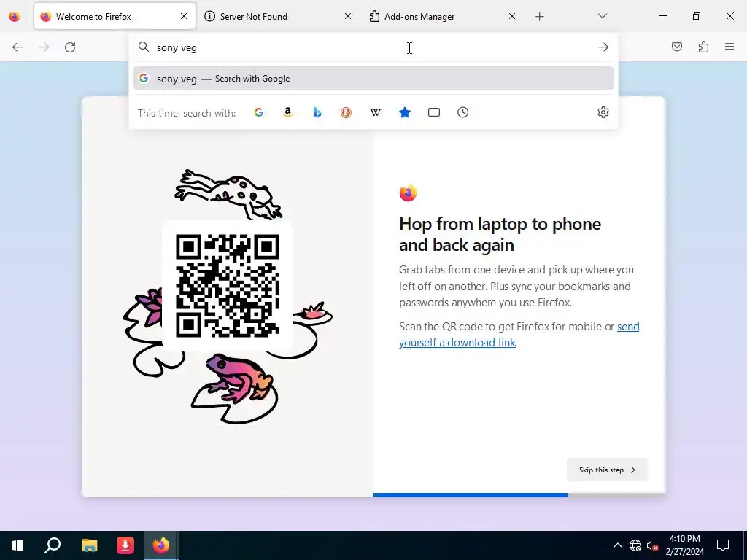Open the clock showing 4:10 PM

684,545
